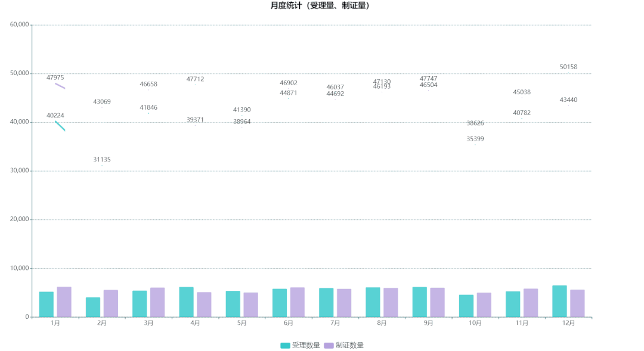This screenshot has height=351, width=644.
Task: Select the teal 受理数量 bar for 3月
Action: point(140,304)
